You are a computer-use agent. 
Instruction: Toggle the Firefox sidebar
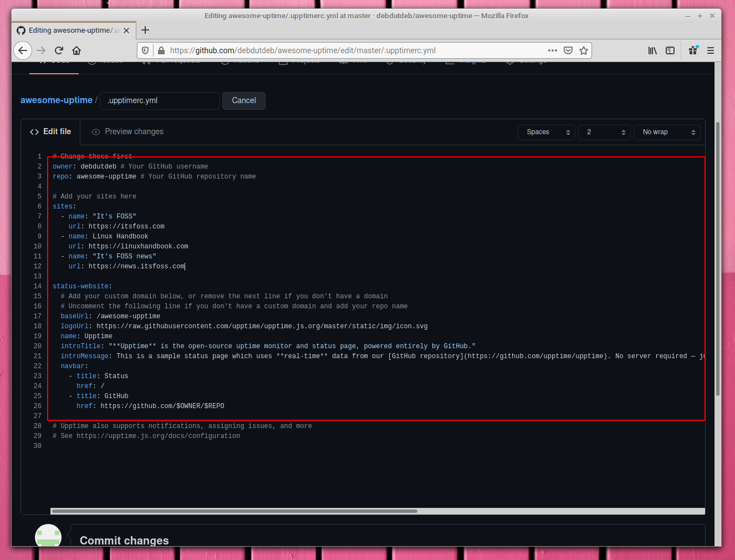click(670, 50)
